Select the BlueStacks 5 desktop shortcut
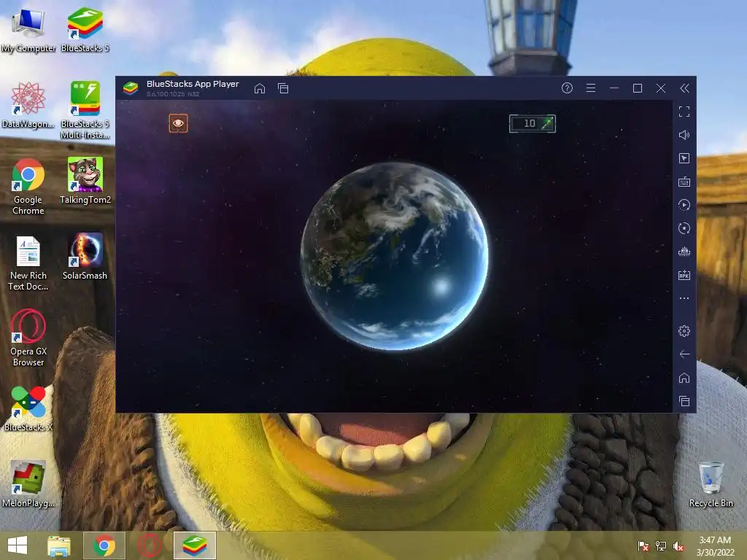Screen dimensions: 747x560 tap(85, 31)
